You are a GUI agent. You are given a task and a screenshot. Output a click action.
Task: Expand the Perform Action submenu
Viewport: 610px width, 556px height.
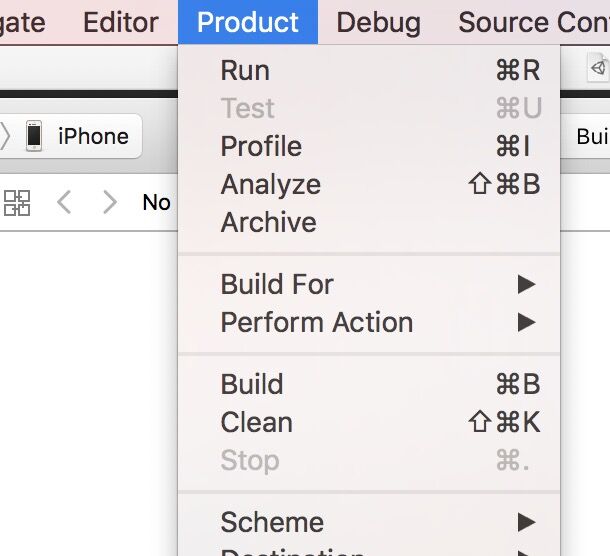317,323
